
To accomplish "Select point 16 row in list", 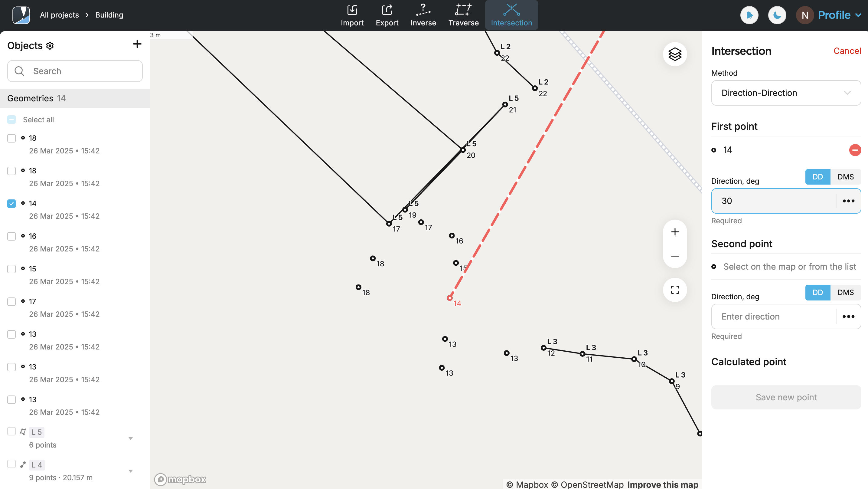I will [75, 242].
